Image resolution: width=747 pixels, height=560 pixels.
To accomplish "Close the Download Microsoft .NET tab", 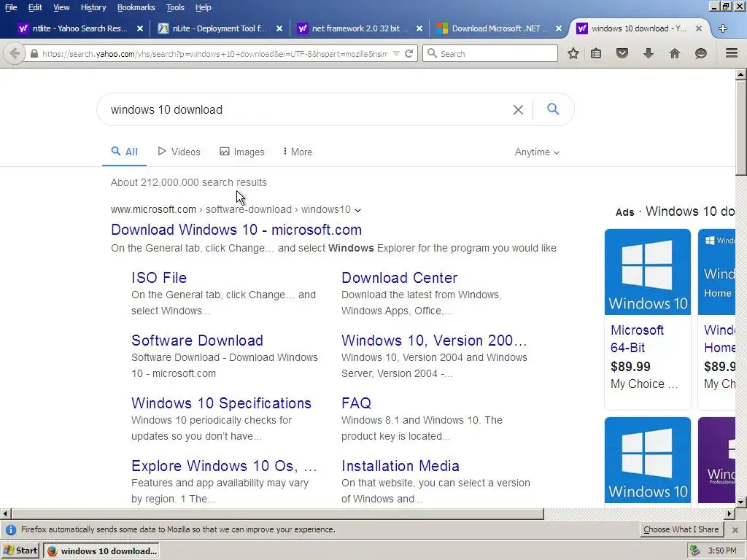I will tap(559, 28).
